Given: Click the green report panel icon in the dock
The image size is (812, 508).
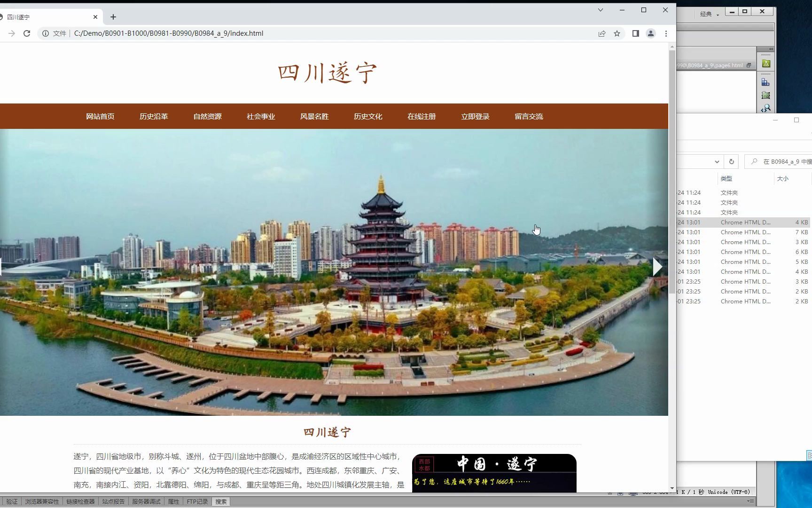Looking at the screenshot, I should point(765,95).
